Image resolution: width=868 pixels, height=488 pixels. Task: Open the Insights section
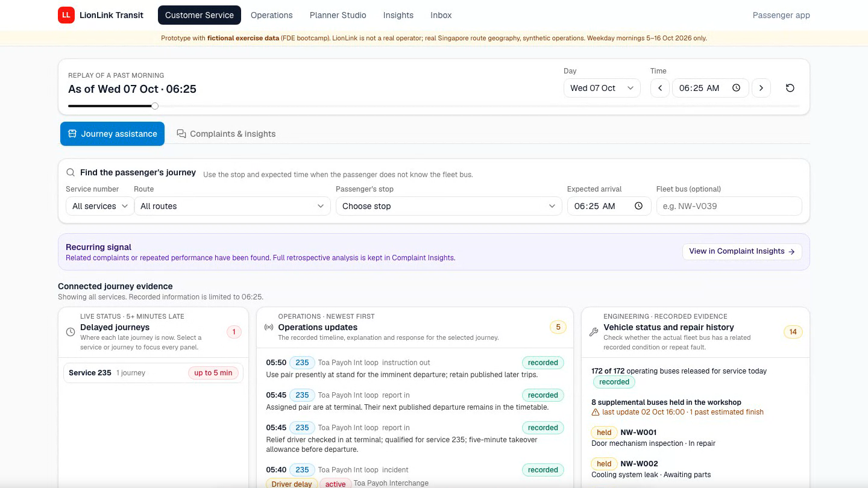[x=398, y=15]
